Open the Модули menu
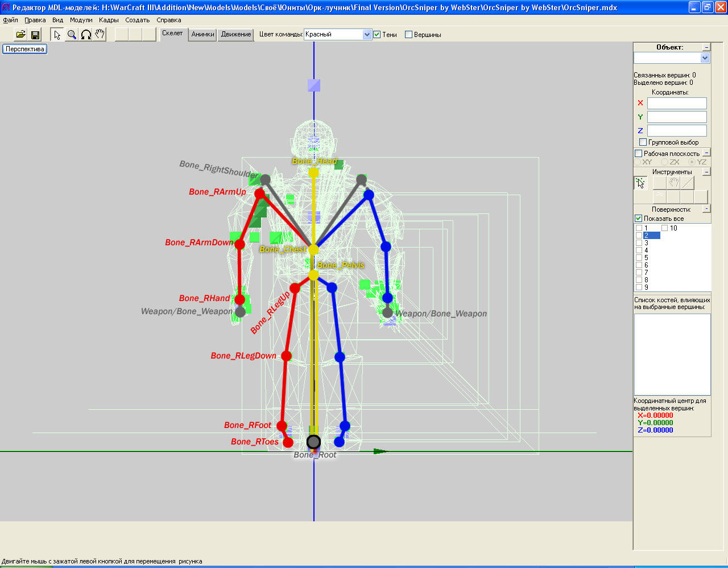Screen dimensions: 728x568 pos(81,20)
